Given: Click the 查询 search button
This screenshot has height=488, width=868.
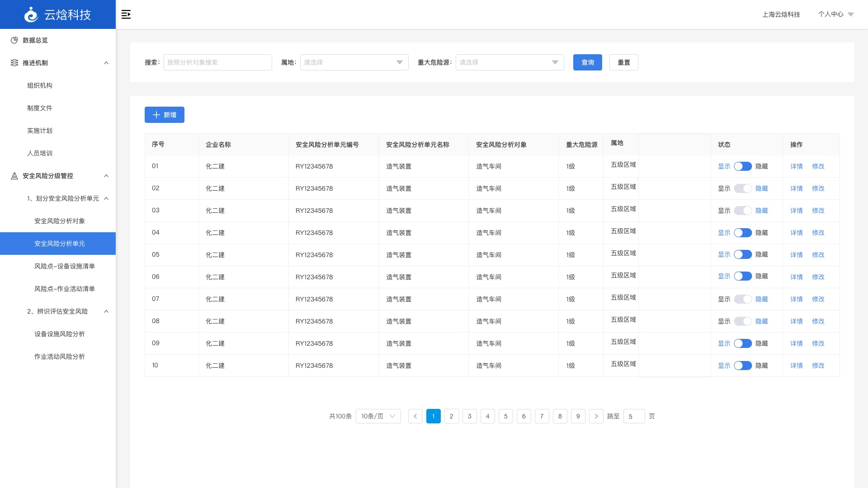Looking at the screenshot, I should (587, 62).
